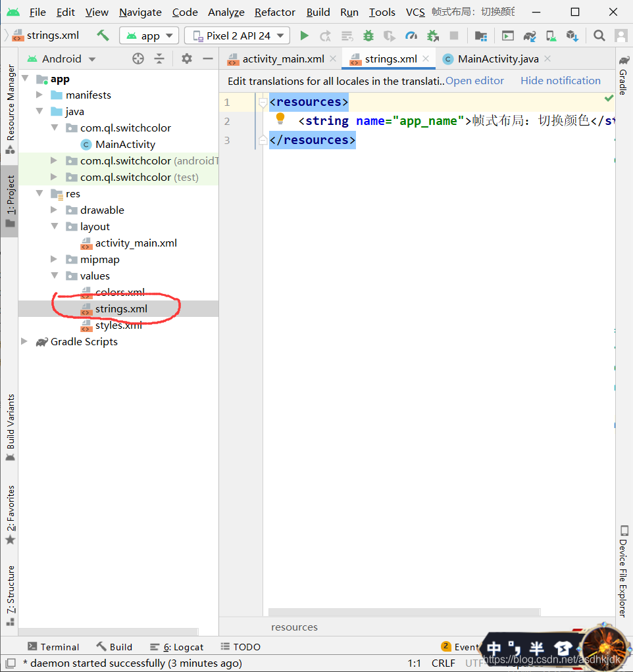Click Apply Changes and Restart Activity icon

point(325,36)
